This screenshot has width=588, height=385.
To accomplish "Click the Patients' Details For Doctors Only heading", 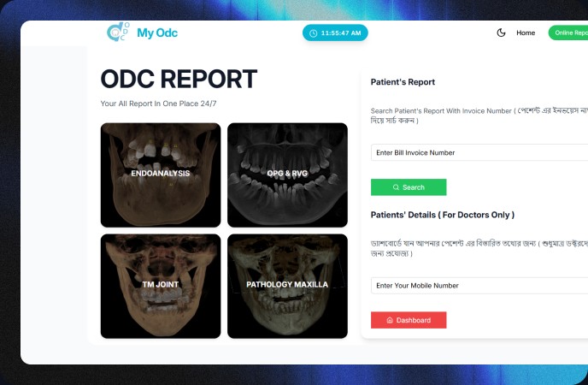I will click(443, 215).
